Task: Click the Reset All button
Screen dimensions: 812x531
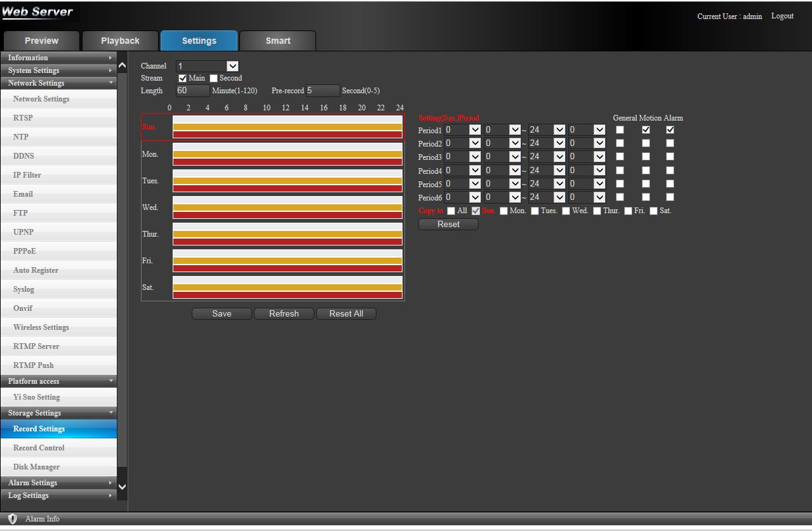Action: click(346, 314)
